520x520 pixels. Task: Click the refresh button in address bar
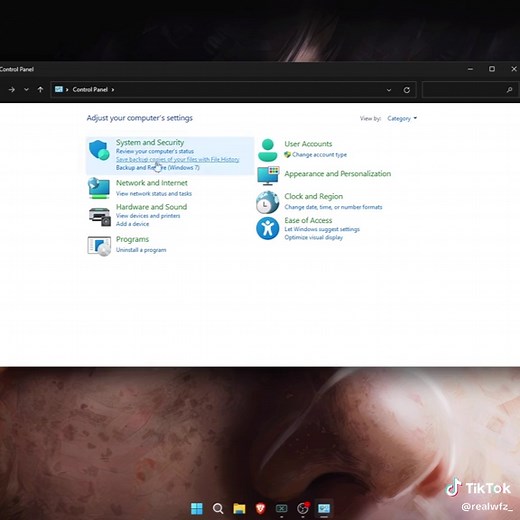(407, 90)
